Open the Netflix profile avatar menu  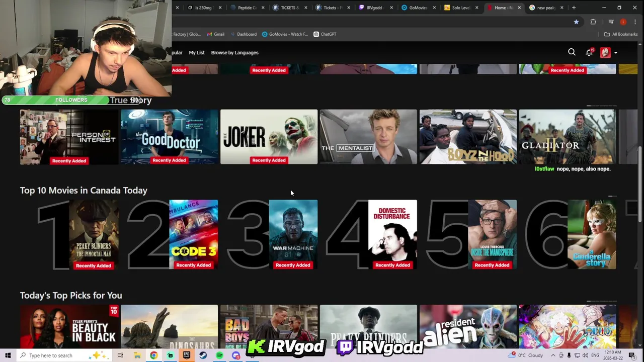point(605,52)
